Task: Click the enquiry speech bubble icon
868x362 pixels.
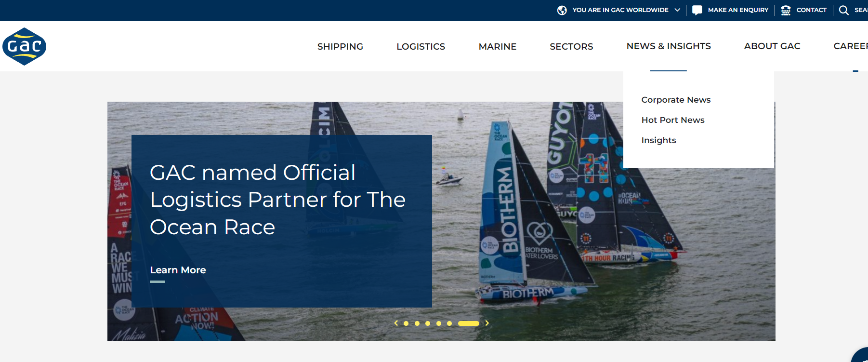Action: (697, 10)
